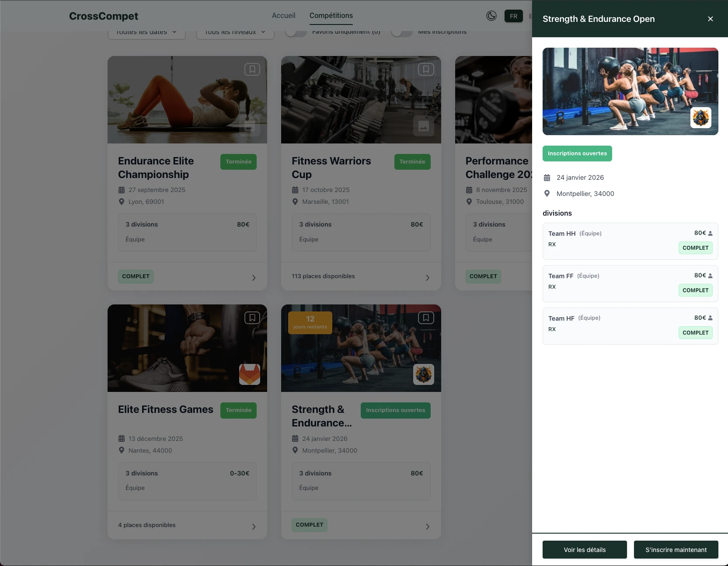The width and height of the screenshot is (728, 566).
Task: Open Fitness Warriors Cup via its chevron arrow
Action: pyautogui.click(x=427, y=278)
